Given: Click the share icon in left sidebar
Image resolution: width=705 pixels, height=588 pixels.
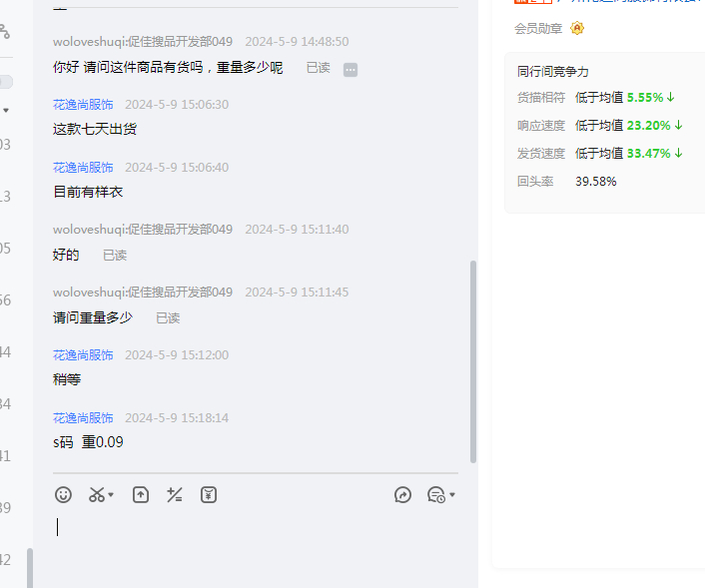Looking at the screenshot, I should [x=4, y=31].
